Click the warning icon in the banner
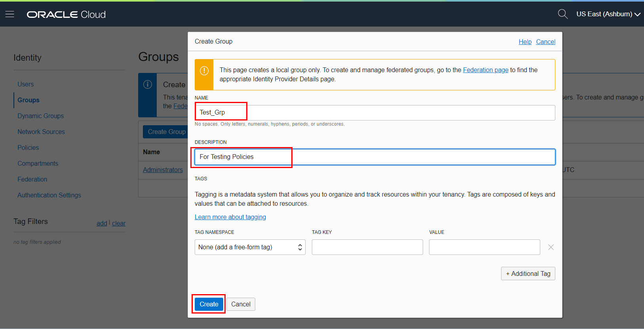644x329 pixels. 204,71
